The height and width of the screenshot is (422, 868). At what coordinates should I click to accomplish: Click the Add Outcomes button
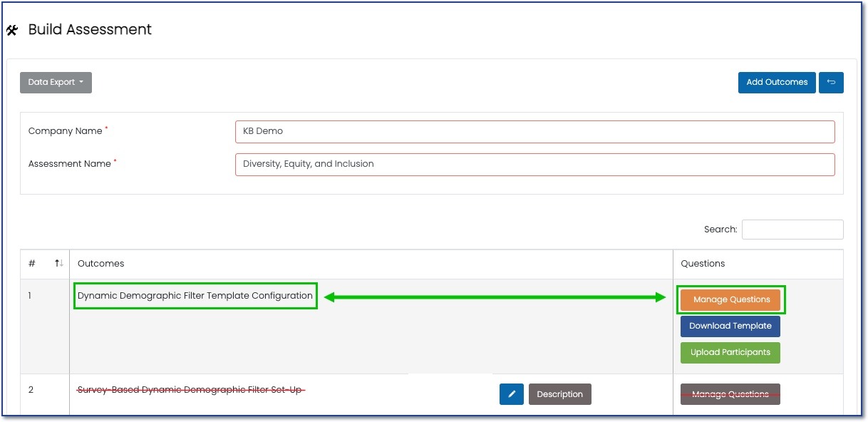pyautogui.click(x=776, y=82)
